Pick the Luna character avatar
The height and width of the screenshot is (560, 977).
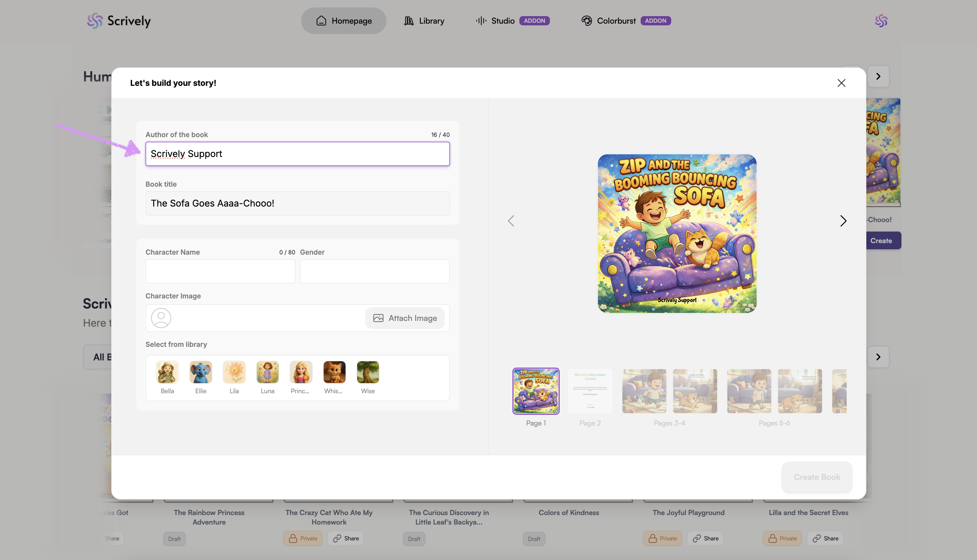(267, 372)
